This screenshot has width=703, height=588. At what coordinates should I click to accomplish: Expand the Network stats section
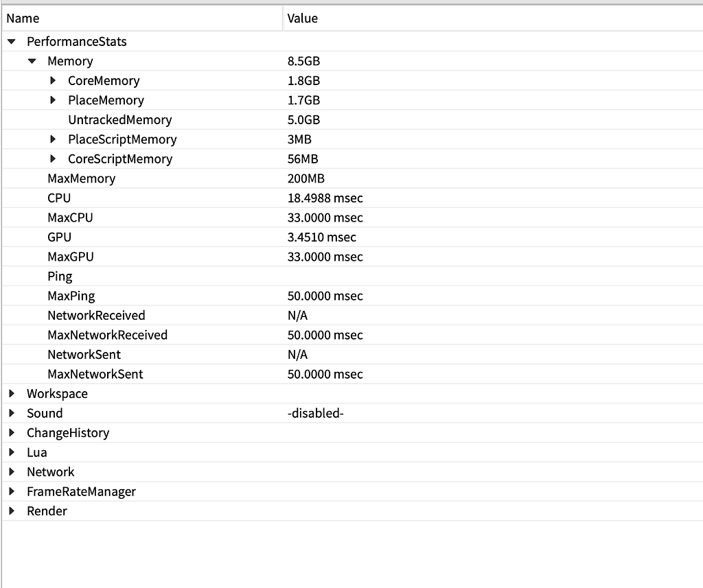tap(11, 472)
